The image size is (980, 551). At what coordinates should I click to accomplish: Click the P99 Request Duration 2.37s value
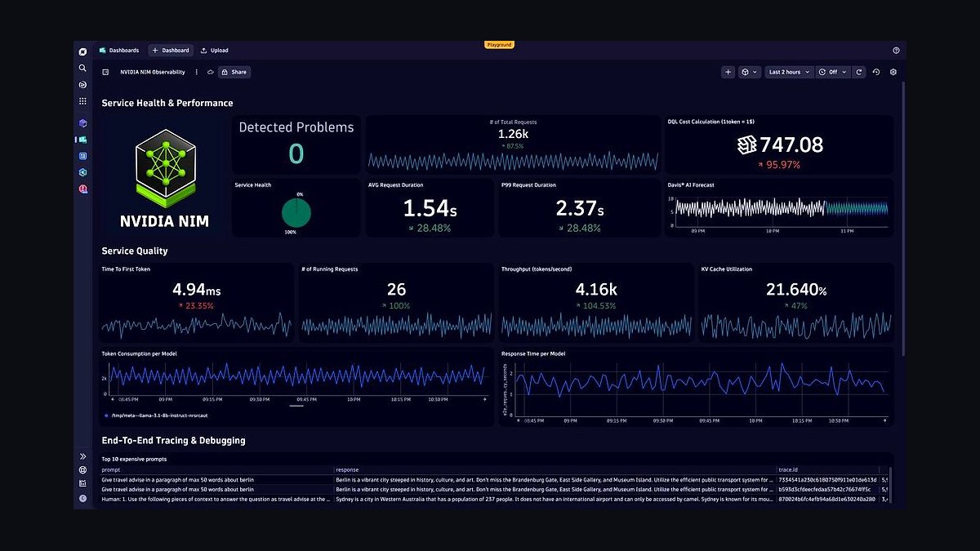[580, 209]
